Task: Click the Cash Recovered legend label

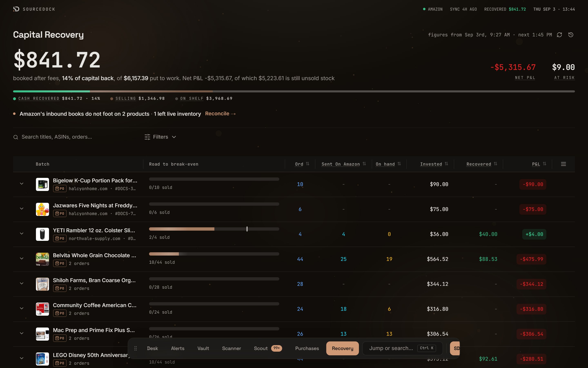Action: (x=39, y=98)
